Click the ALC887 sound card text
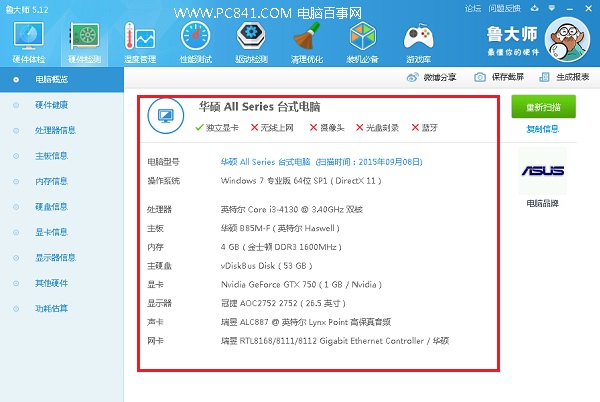 pyautogui.click(x=306, y=322)
